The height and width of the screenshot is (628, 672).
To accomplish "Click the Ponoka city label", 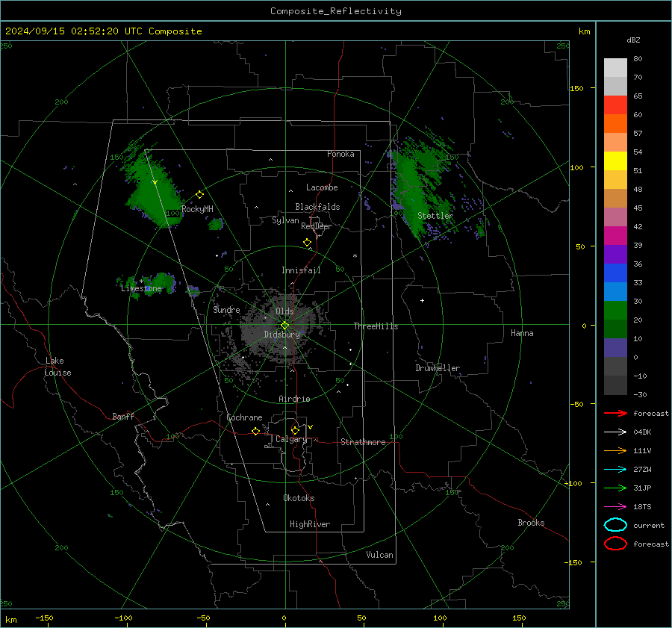I will [340, 154].
